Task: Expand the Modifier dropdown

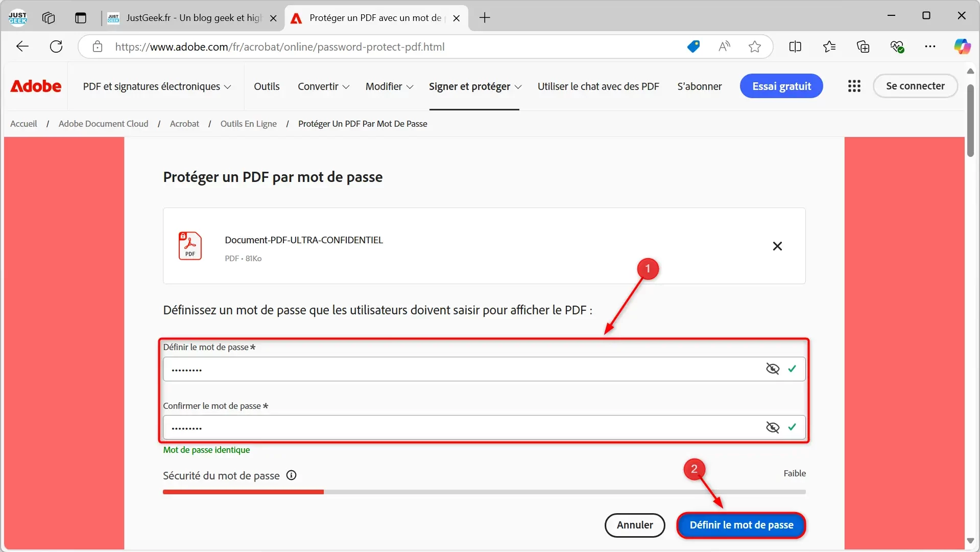Action: [x=389, y=86]
